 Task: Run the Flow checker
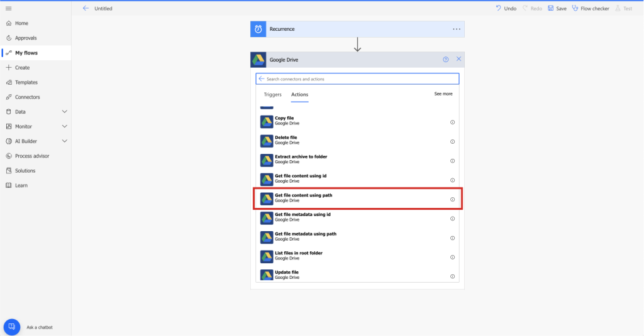[x=591, y=8]
